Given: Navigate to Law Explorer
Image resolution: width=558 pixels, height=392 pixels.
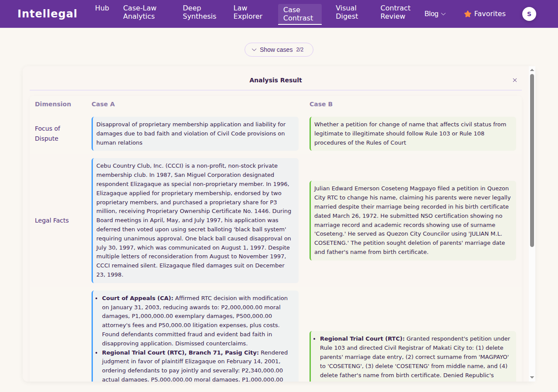Looking at the screenshot, I should [x=248, y=12].
